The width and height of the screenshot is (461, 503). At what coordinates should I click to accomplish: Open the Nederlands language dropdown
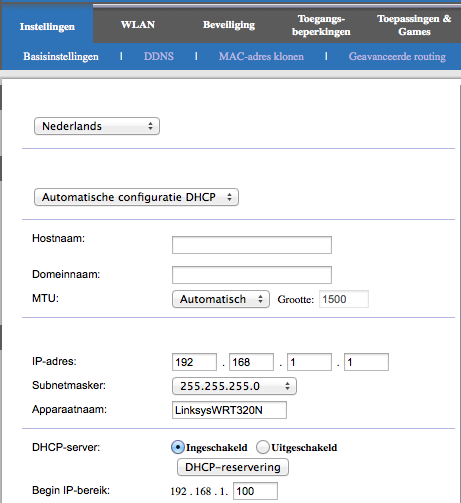click(97, 126)
